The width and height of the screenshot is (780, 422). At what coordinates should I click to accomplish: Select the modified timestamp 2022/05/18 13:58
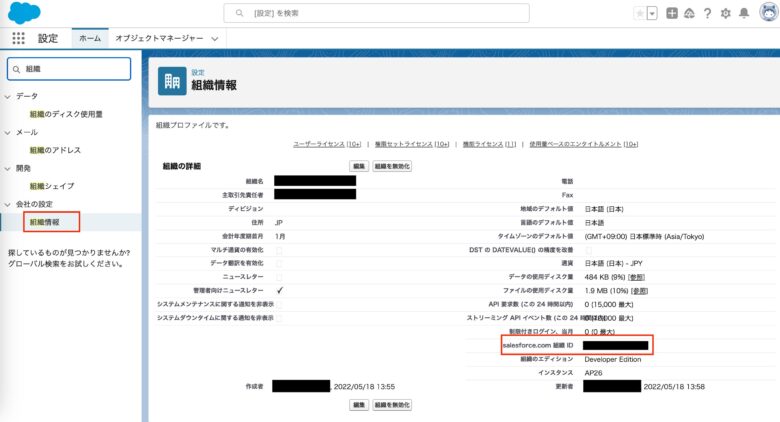[x=674, y=387]
